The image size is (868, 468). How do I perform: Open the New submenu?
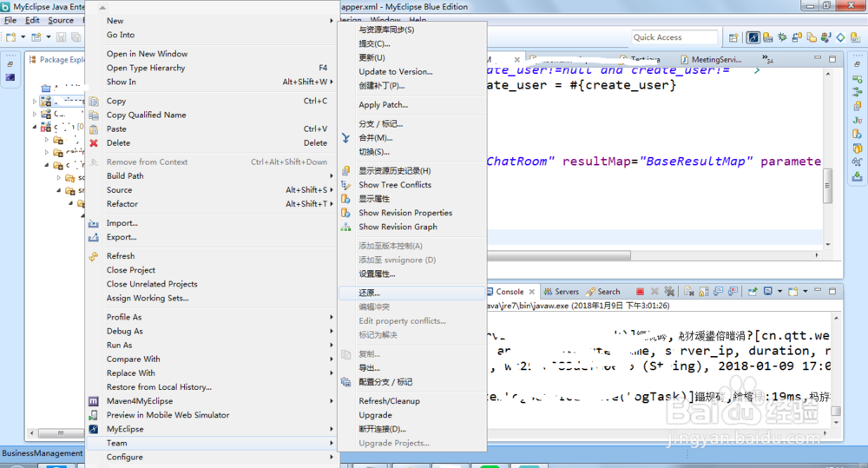pyautogui.click(x=213, y=21)
